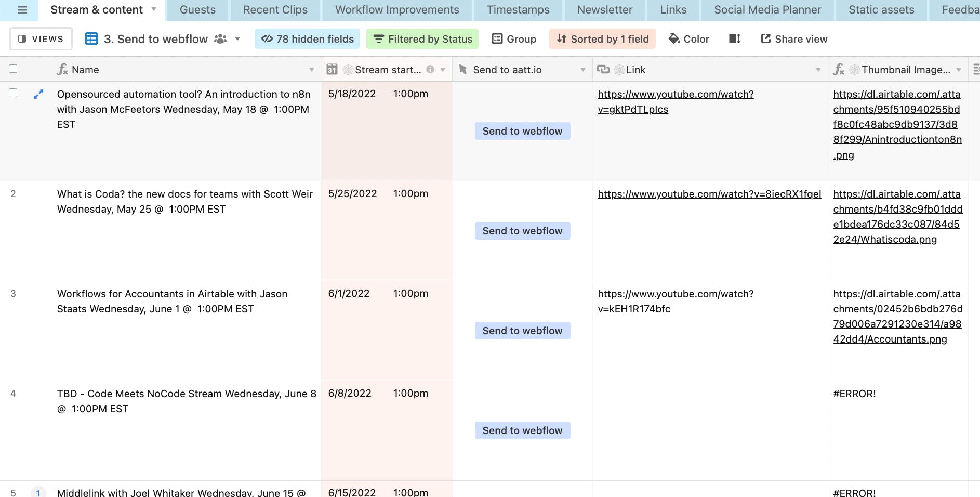Click row number 4

(x=14, y=394)
